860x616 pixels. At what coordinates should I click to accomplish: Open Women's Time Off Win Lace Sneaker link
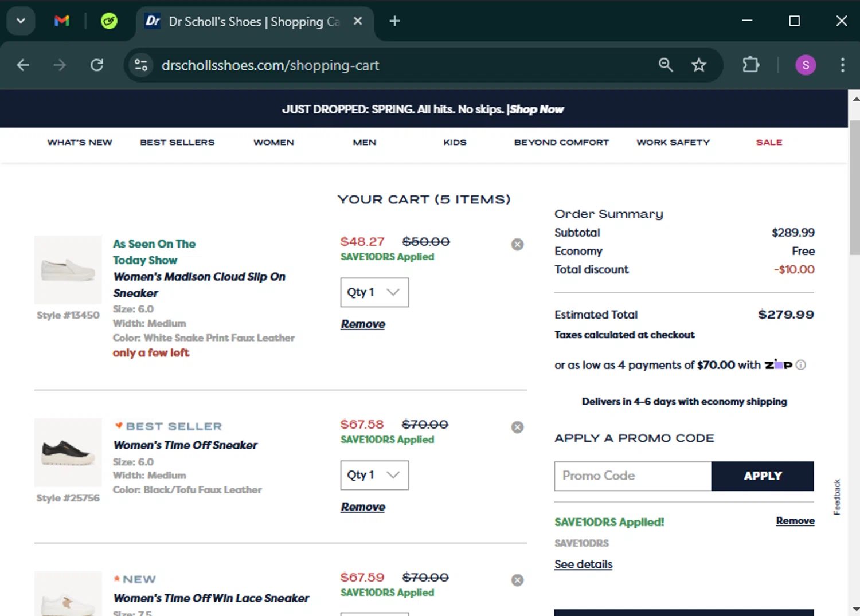coord(211,598)
